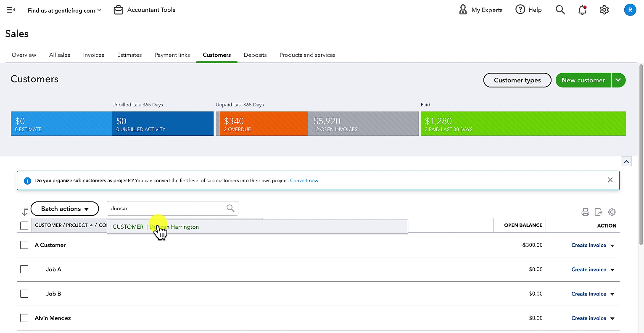Open the company name dropdown gentlefrog.com
This screenshot has width=644, height=333.
[x=65, y=10]
